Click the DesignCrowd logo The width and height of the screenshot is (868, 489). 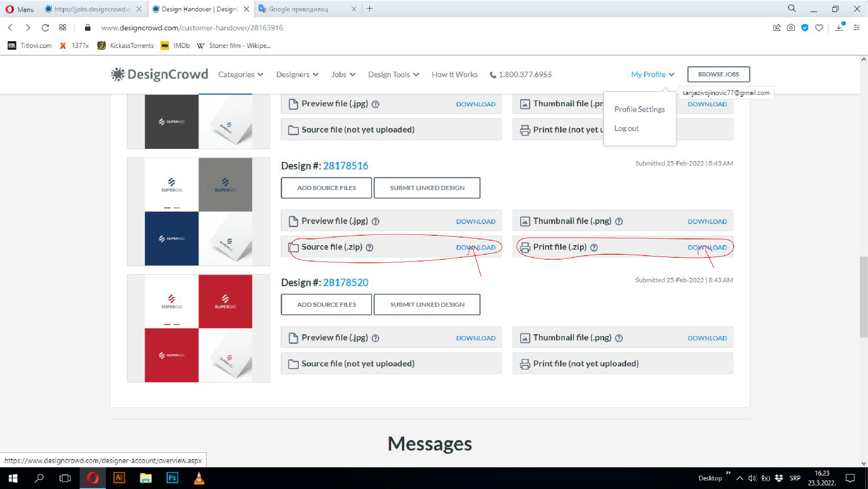point(160,74)
